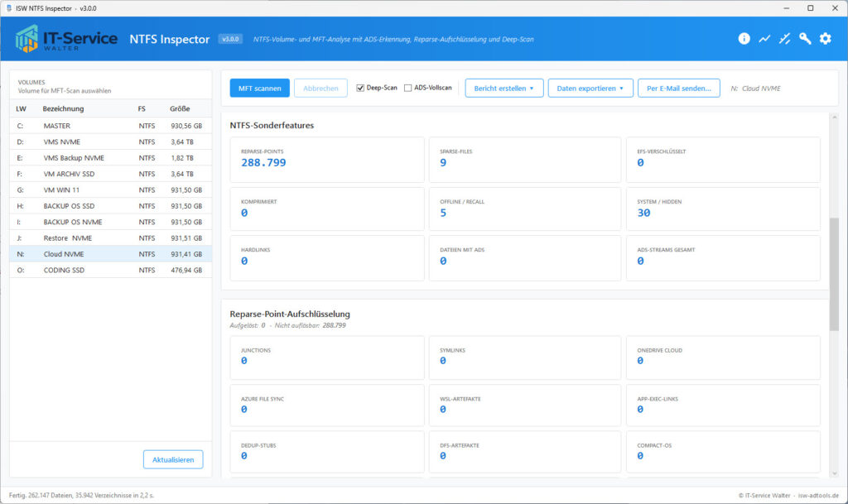Click the OneDrive Cloud card
This screenshot has width=848, height=504.
tap(723, 358)
